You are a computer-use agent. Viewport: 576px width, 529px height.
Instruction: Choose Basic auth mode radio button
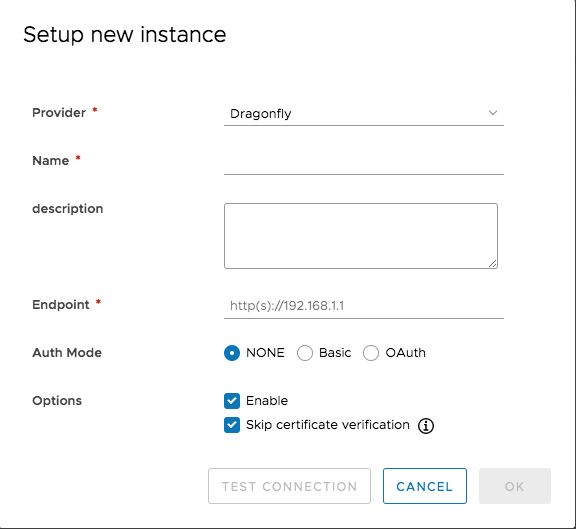click(305, 353)
